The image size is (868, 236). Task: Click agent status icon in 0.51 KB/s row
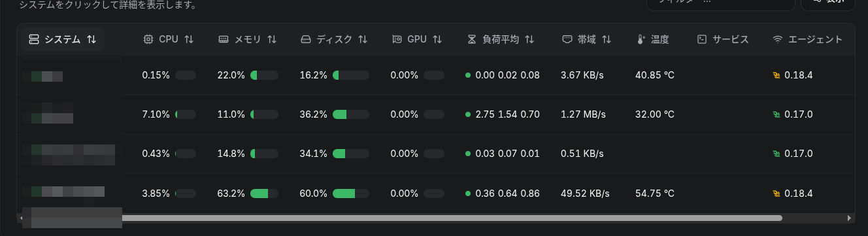(x=776, y=154)
